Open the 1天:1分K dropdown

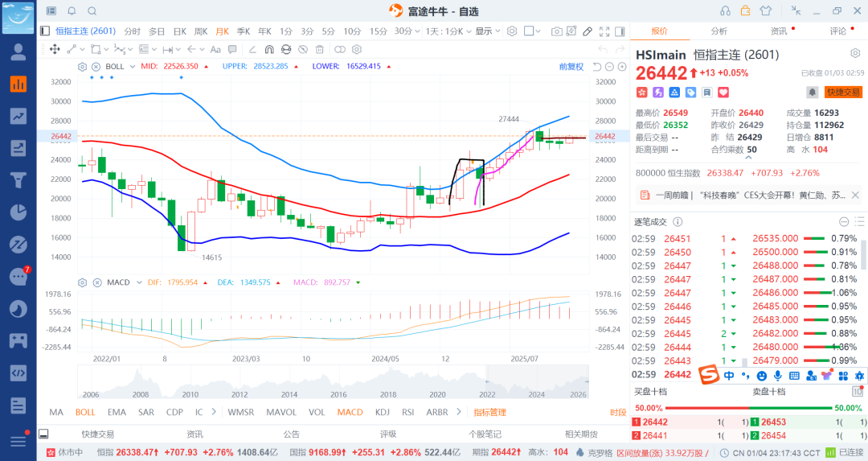448,31
